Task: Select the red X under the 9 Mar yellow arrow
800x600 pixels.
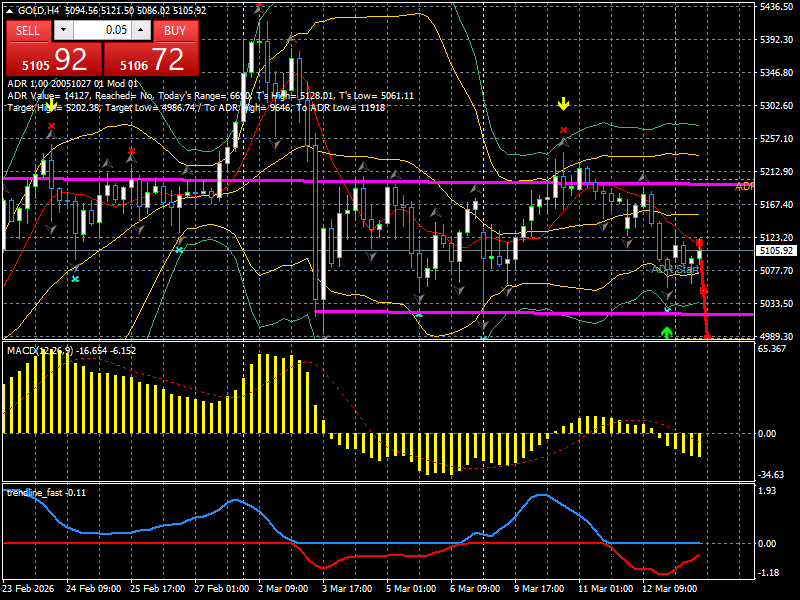Action: click(563, 130)
